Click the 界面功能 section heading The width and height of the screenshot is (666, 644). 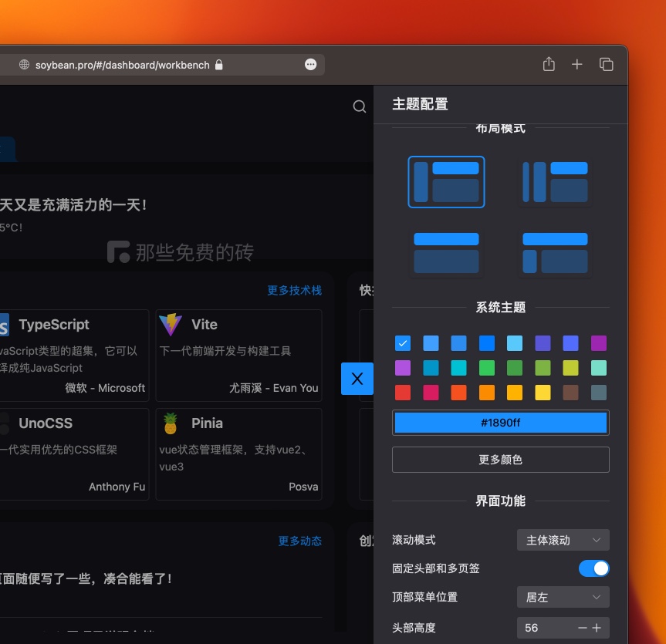point(500,501)
